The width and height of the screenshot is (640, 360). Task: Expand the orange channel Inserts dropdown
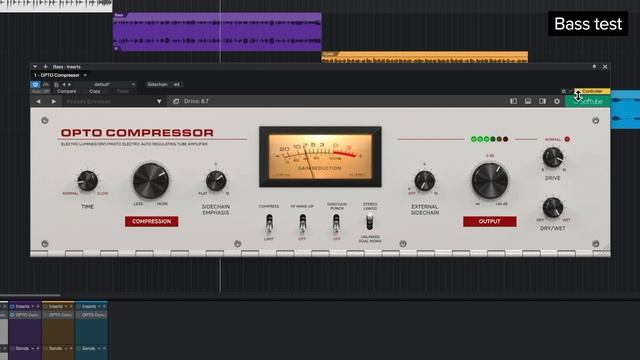click(x=66, y=306)
